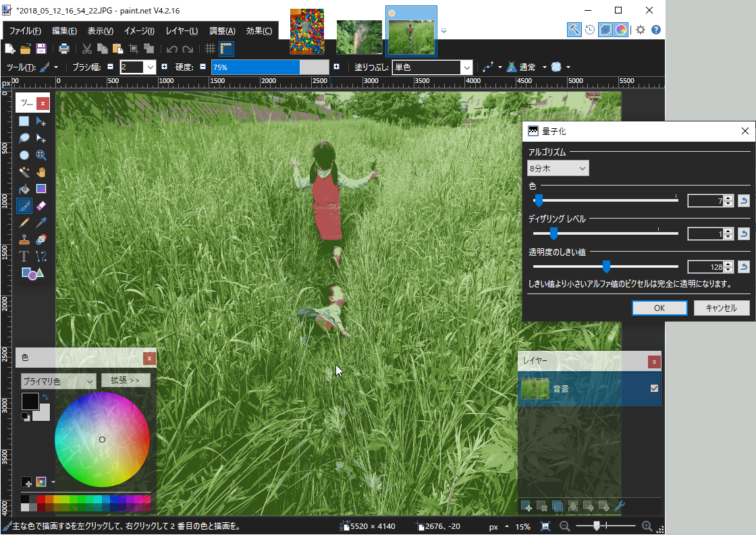The image size is (756, 535).
Task: Add new layer in Layers panel
Action: point(526,506)
